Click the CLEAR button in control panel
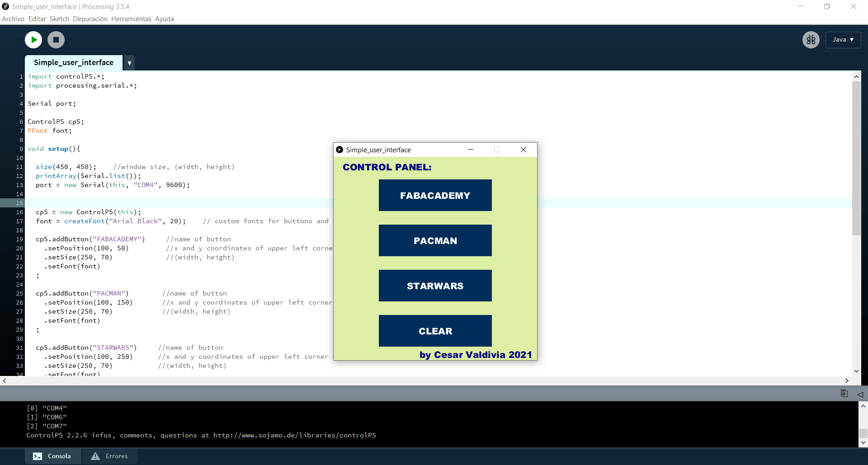This screenshot has width=868, height=465. click(435, 331)
